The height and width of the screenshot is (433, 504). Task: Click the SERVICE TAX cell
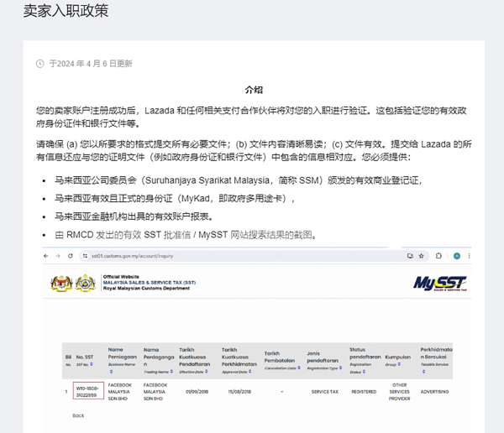point(324,392)
